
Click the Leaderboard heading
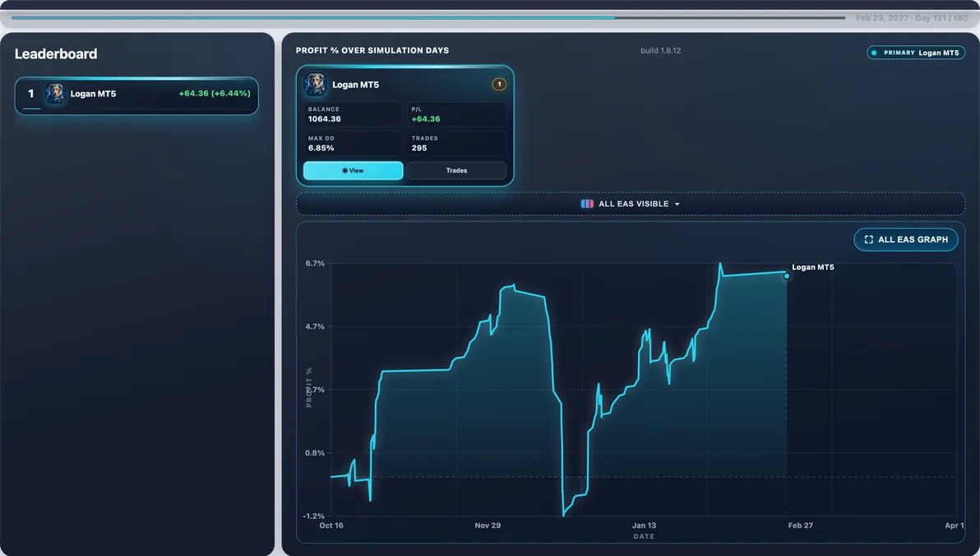point(56,53)
